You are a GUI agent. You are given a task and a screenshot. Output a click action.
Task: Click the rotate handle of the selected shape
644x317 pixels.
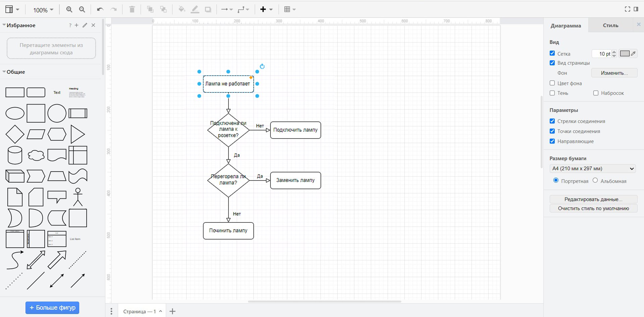pyautogui.click(x=262, y=66)
